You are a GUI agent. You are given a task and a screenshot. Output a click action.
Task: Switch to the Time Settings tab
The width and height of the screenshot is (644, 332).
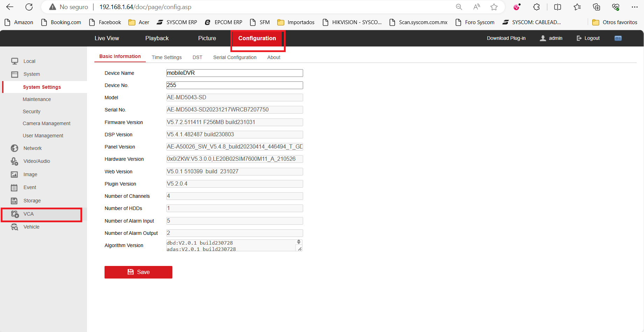(167, 57)
